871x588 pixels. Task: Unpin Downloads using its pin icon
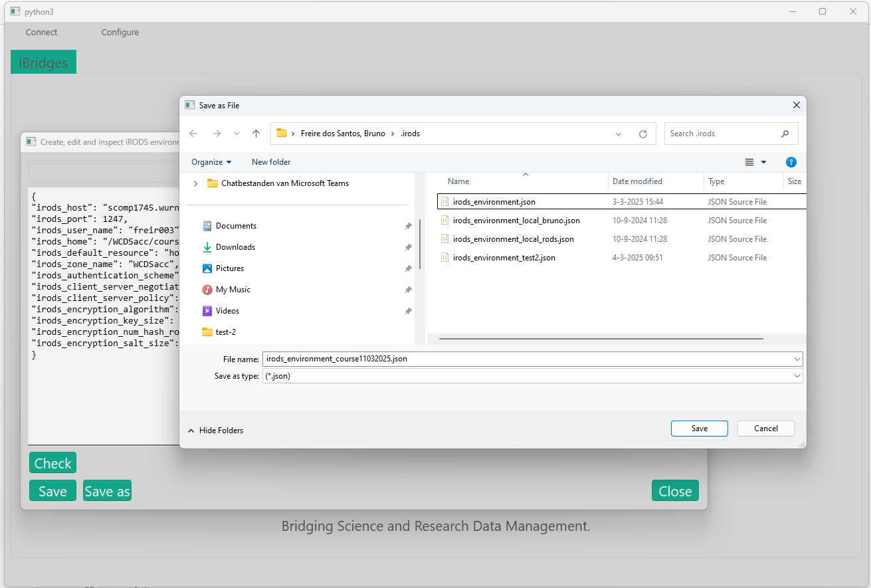pos(408,247)
